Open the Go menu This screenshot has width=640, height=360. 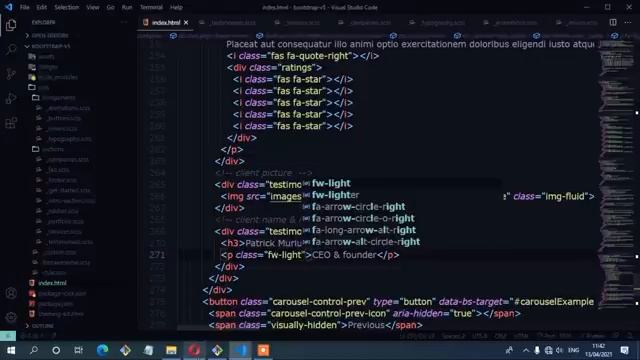[x=110, y=7]
